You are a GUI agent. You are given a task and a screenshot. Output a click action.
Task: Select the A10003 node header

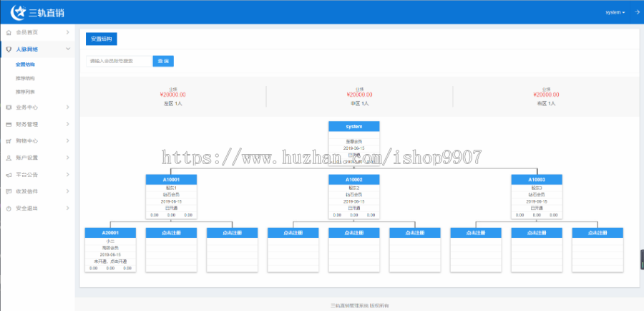[537, 180]
